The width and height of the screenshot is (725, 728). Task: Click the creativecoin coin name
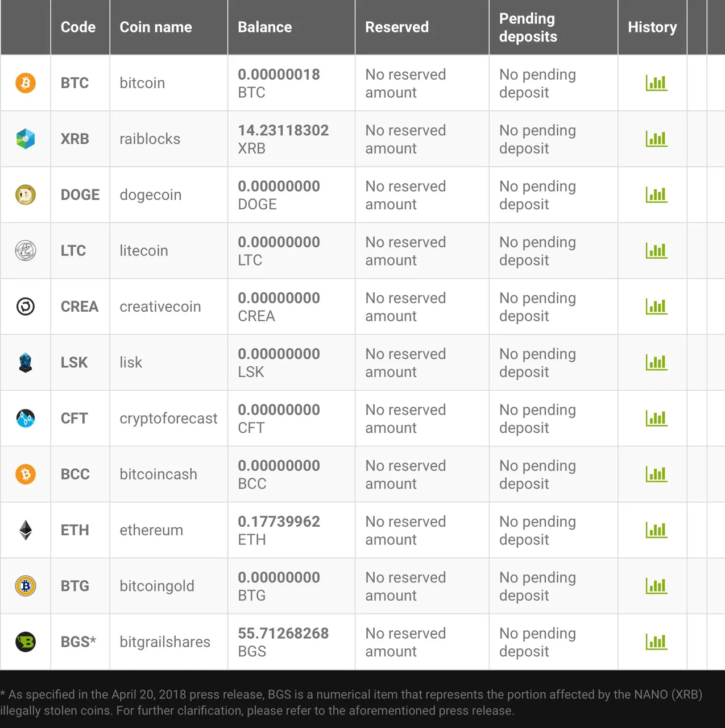click(x=160, y=307)
